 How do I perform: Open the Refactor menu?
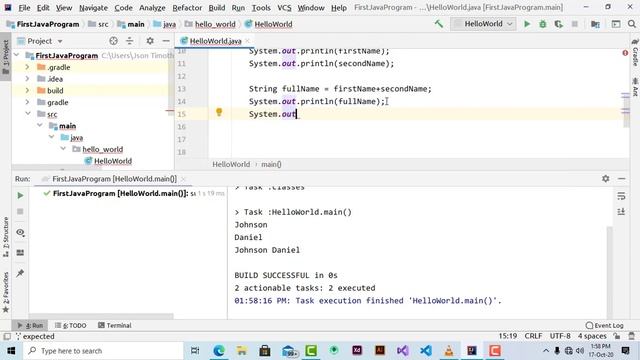[x=187, y=8]
